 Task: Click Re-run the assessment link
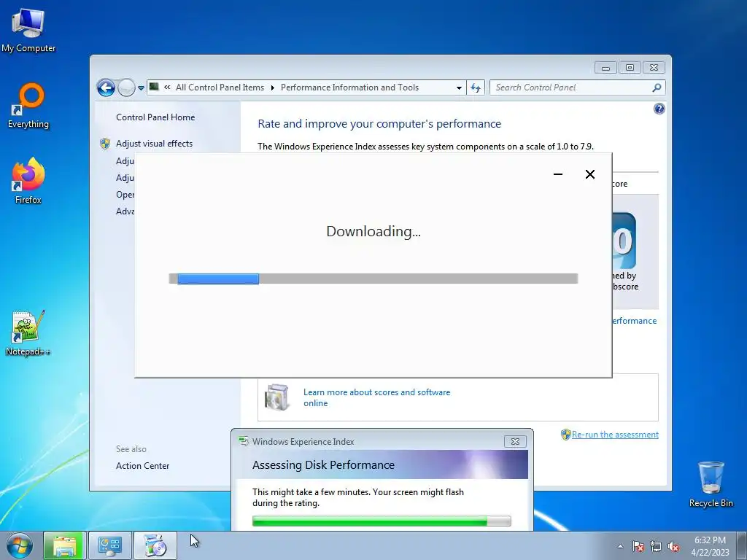615,435
